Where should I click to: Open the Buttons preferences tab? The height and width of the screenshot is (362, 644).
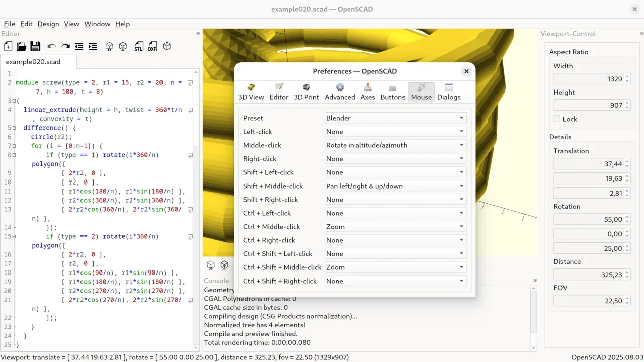coord(393,92)
